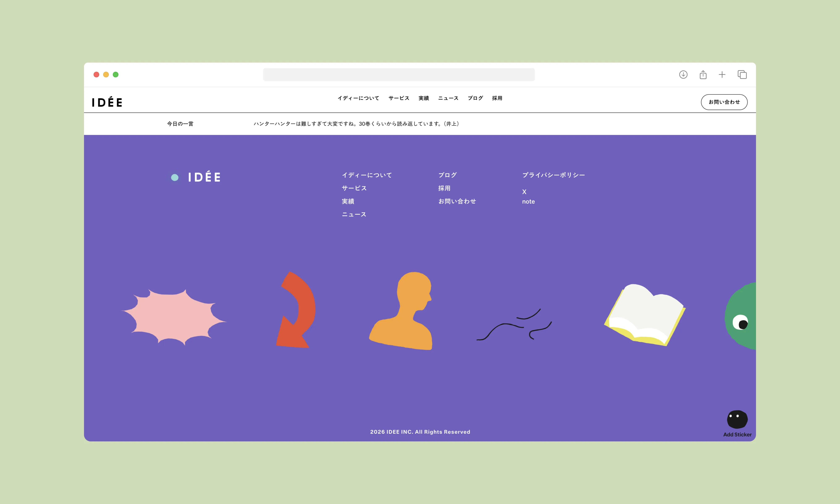Open ニュース in top navigation
This screenshot has width=840, height=504.
coord(448,98)
